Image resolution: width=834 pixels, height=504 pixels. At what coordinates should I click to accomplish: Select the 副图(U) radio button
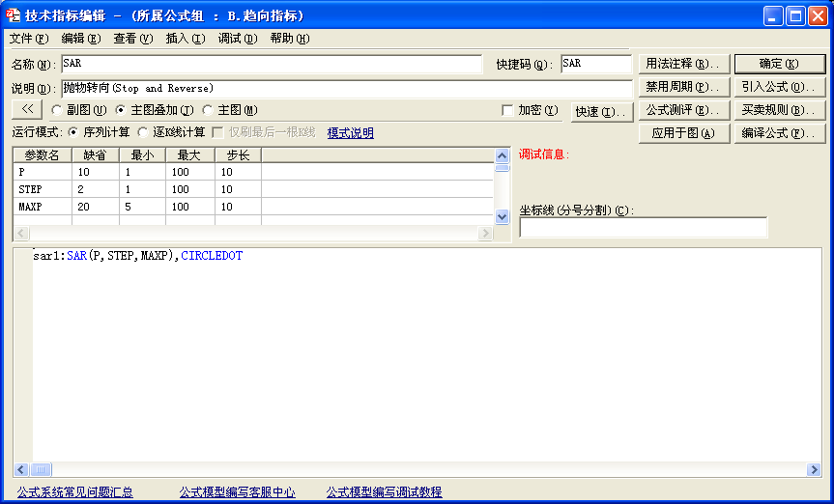click(x=57, y=110)
